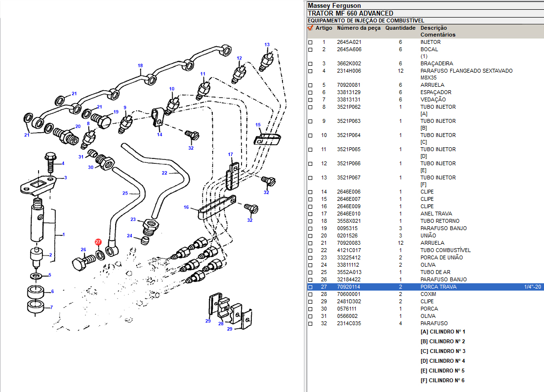Click callout number 5 by the washer
Viewport: 544px width, 392px height.
[x=50, y=275]
